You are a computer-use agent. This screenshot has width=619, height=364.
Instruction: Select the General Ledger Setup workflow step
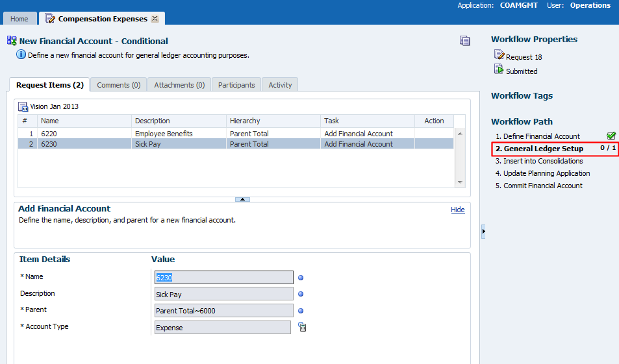coord(539,149)
